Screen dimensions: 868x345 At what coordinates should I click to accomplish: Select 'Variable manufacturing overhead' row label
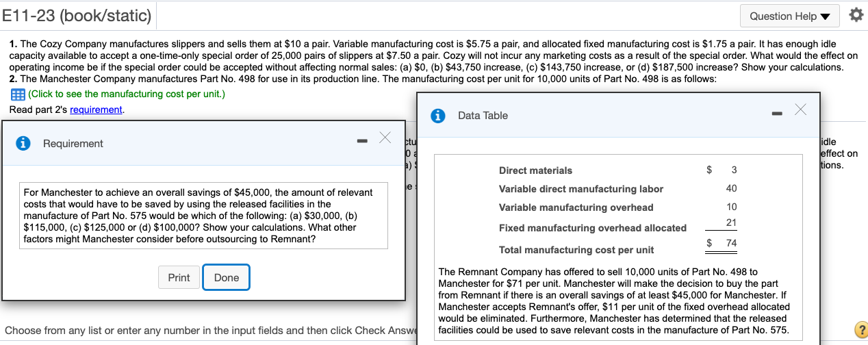click(576, 207)
